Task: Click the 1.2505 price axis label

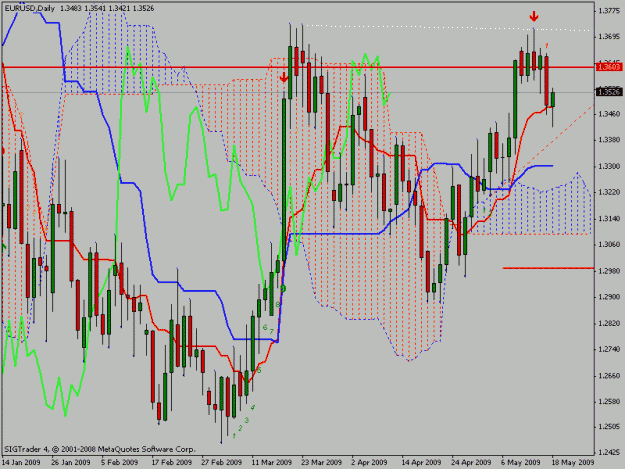Action: click(609, 427)
